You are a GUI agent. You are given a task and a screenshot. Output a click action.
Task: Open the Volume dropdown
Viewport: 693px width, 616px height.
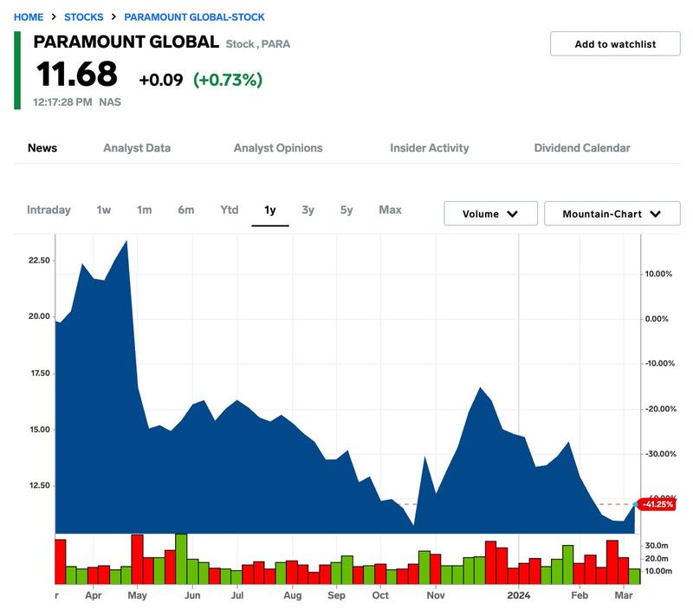click(490, 214)
